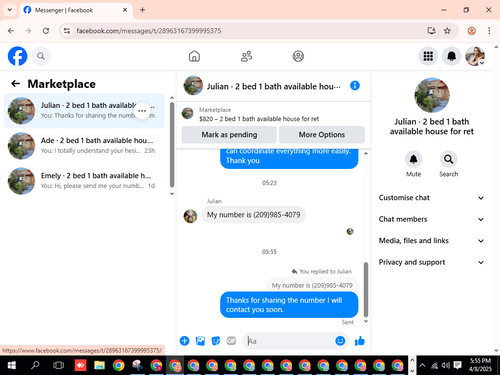Open File Explorer from the taskbar

[99, 365]
